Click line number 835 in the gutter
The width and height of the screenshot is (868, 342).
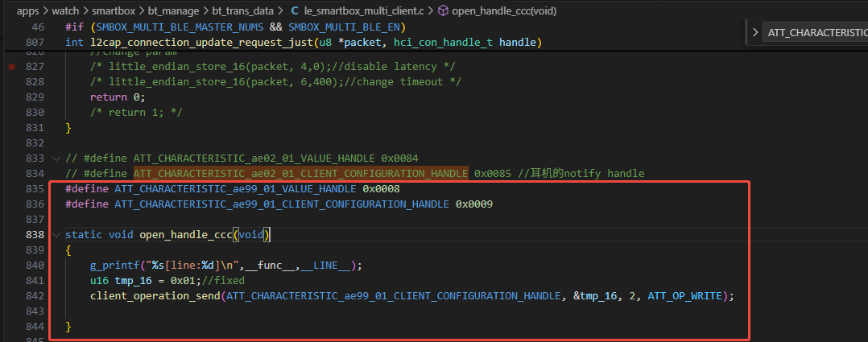pyautogui.click(x=35, y=189)
